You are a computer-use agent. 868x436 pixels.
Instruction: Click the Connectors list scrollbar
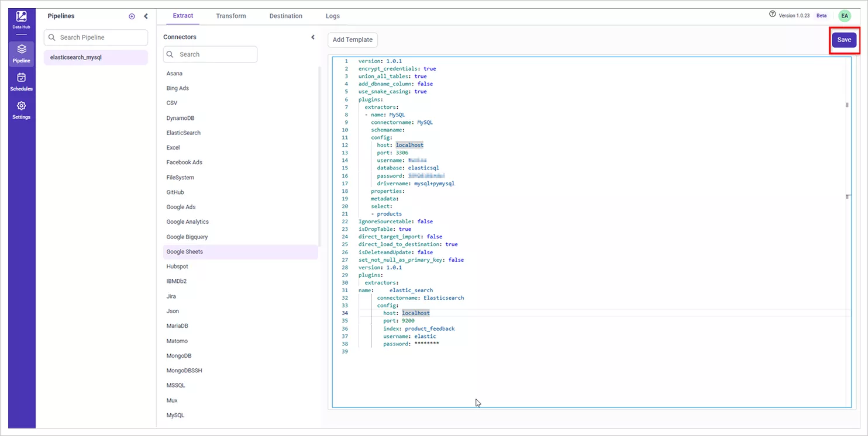point(319,156)
